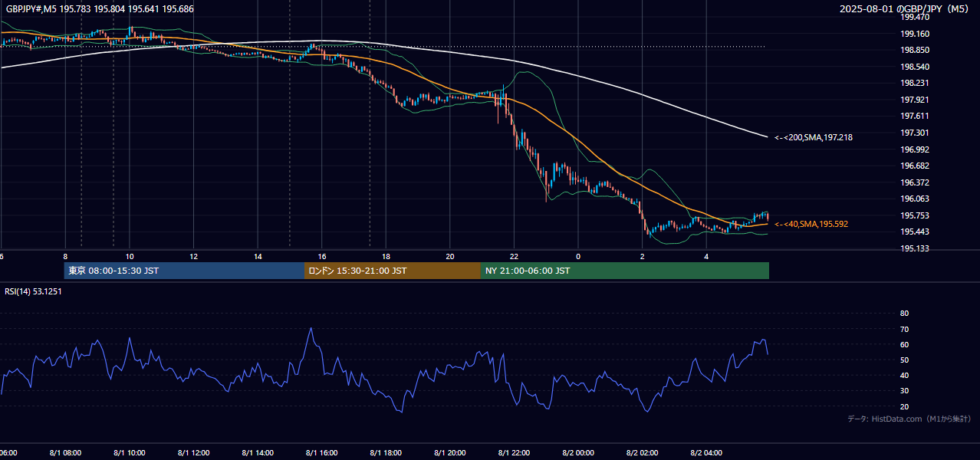Click price axis value 198.231
Image resolution: width=980 pixels, height=460 pixels.
pyautogui.click(x=915, y=83)
